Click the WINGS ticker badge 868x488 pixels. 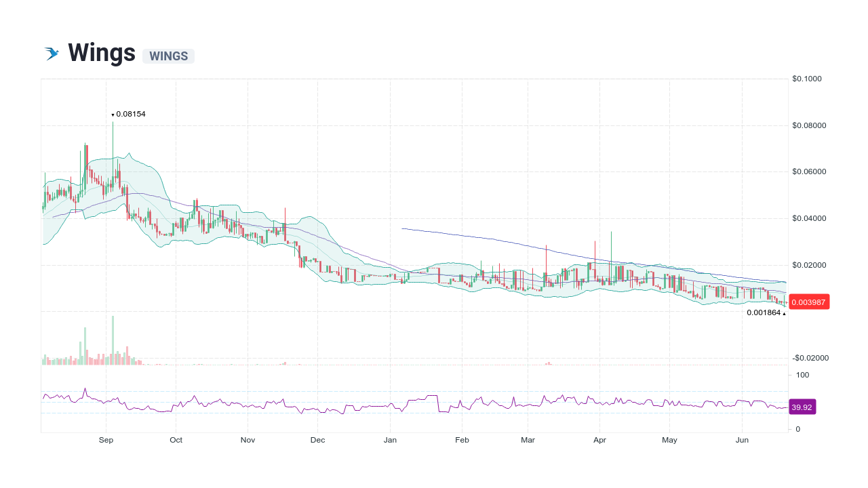pos(168,56)
